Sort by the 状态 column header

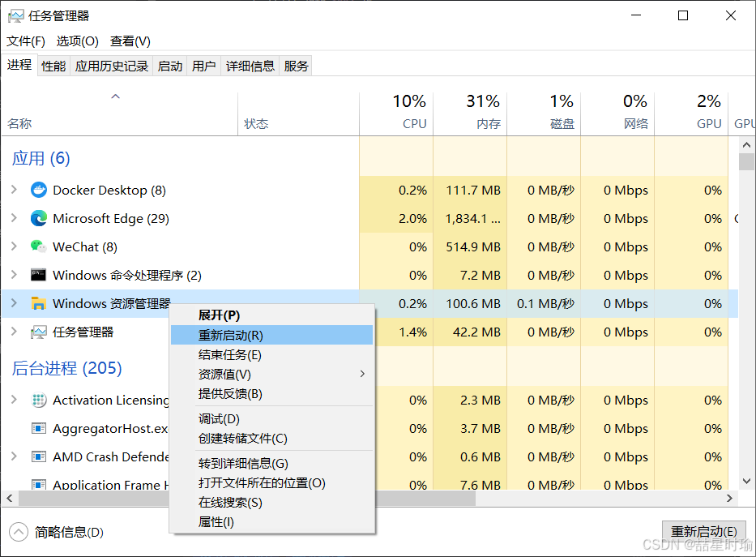pos(298,114)
